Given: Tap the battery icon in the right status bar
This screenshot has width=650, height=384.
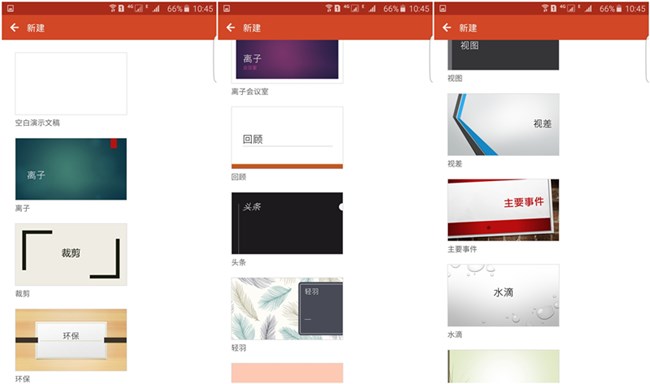Looking at the screenshot, I should pyautogui.click(x=619, y=8).
